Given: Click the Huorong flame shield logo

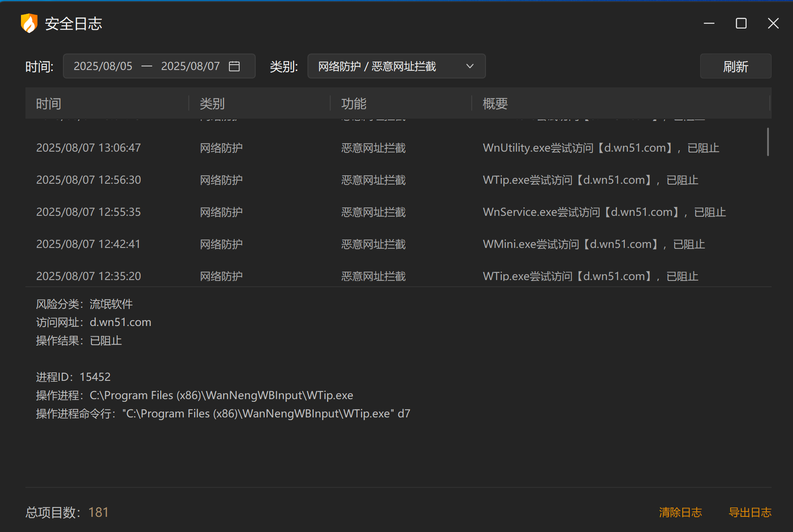Looking at the screenshot, I should [x=29, y=23].
